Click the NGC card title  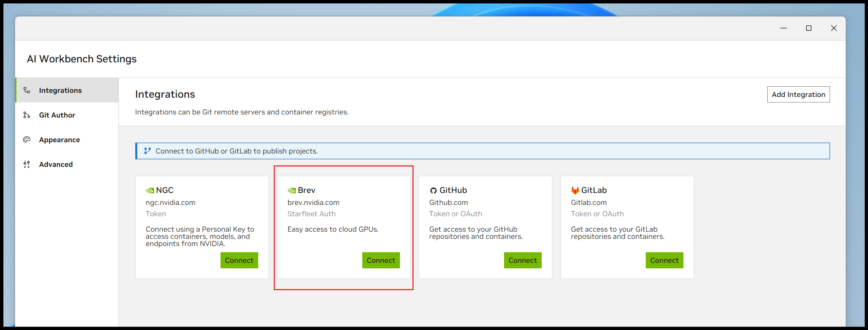(165, 190)
